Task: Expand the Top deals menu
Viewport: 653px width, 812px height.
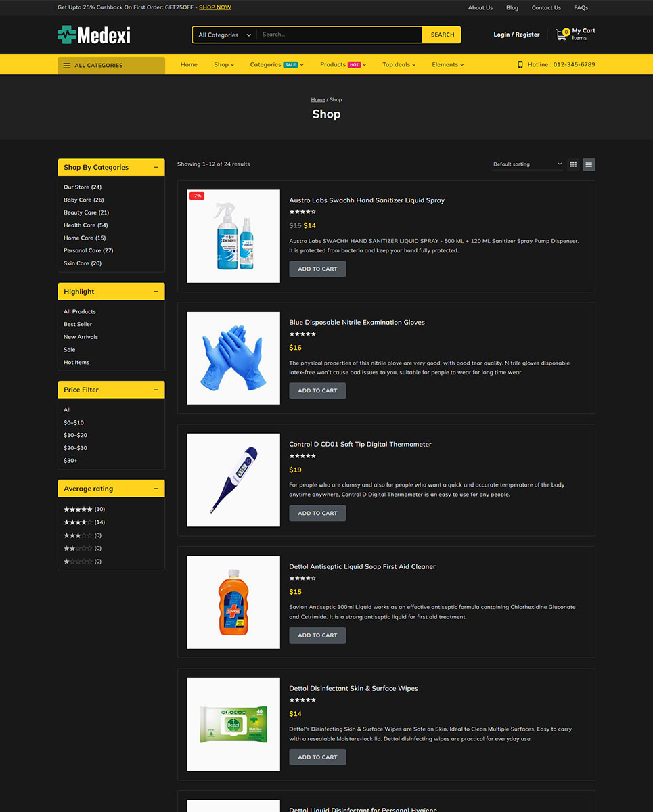Action: click(399, 65)
